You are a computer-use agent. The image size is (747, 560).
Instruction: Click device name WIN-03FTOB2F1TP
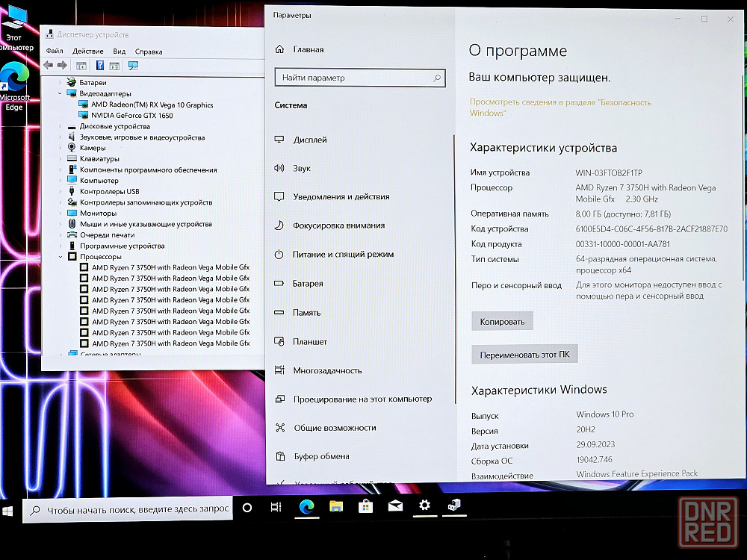[609, 173]
